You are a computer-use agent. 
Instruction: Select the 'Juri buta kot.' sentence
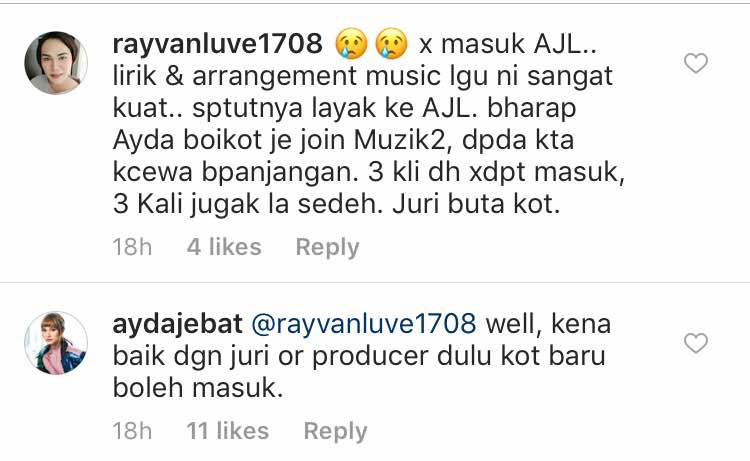[x=476, y=204]
